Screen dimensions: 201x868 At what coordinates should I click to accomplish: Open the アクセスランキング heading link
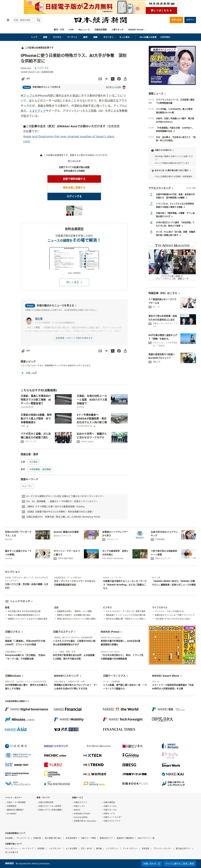(161, 188)
